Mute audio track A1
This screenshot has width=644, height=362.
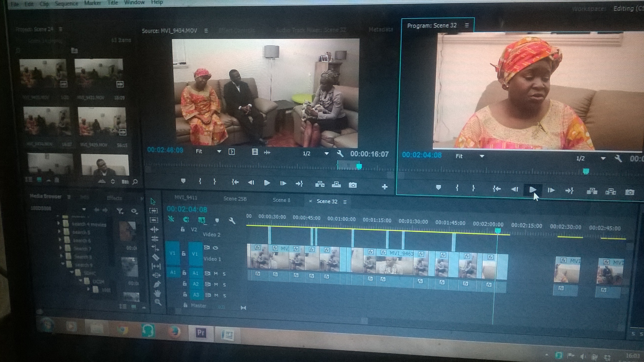click(216, 274)
